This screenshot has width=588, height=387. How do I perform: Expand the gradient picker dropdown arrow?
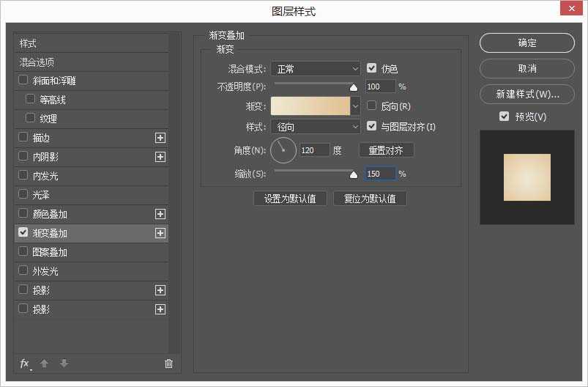click(x=356, y=106)
